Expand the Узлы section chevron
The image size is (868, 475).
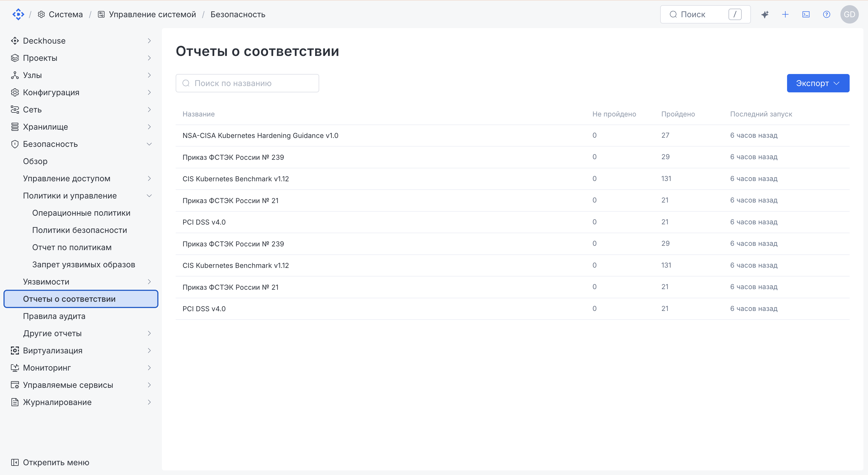click(149, 75)
